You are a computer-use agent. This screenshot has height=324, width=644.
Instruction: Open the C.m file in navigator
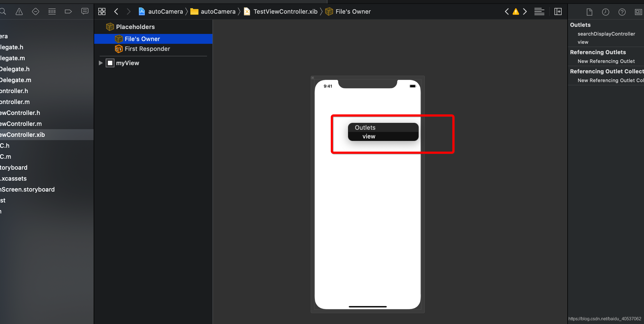[x=5, y=157]
